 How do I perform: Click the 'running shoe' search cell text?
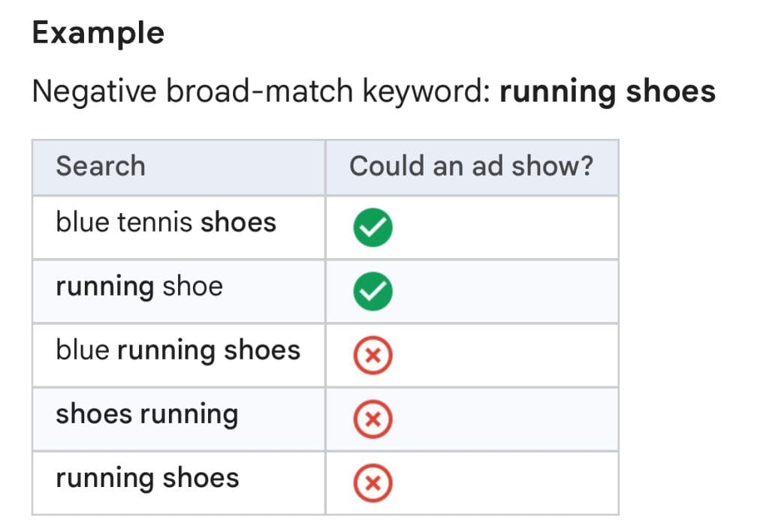[139, 286]
